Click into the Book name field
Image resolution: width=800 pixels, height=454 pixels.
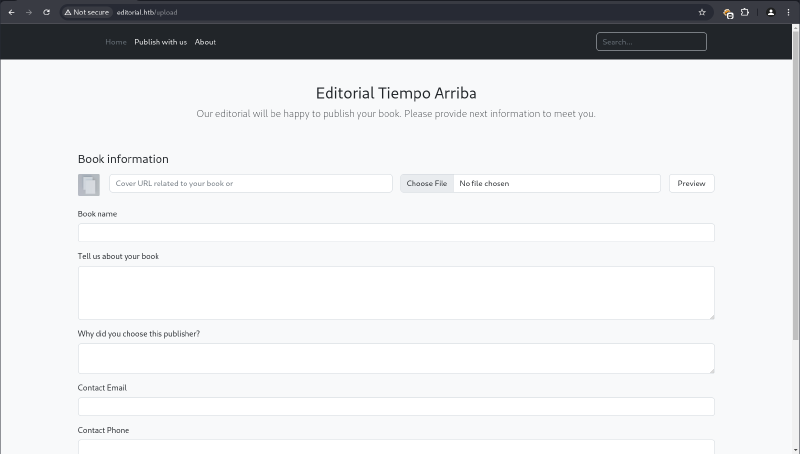pyautogui.click(x=396, y=232)
